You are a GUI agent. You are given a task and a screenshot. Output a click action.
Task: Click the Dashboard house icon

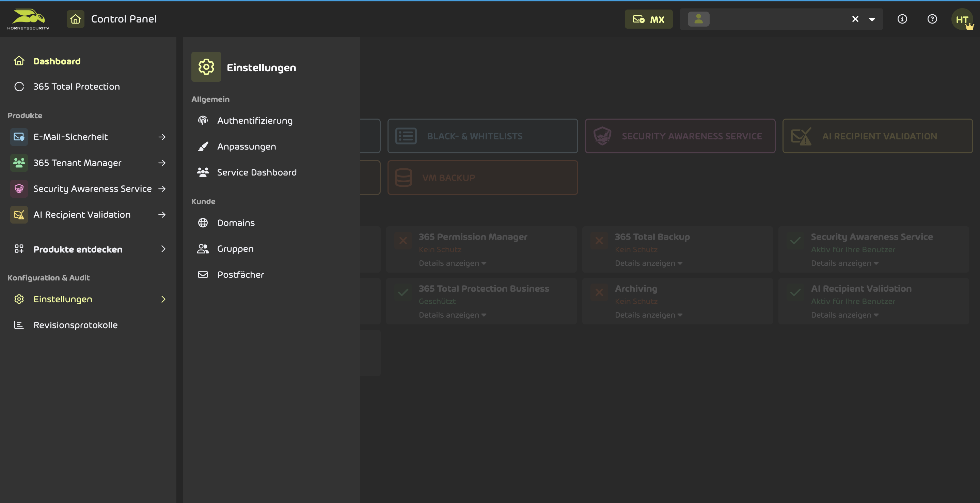click(19, 61)
